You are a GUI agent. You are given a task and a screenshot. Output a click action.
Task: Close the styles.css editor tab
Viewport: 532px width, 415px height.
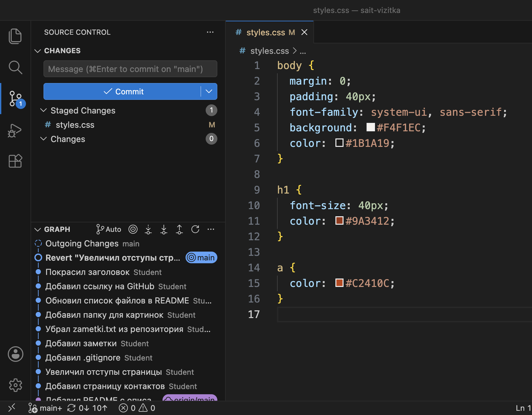coord(304,32)
